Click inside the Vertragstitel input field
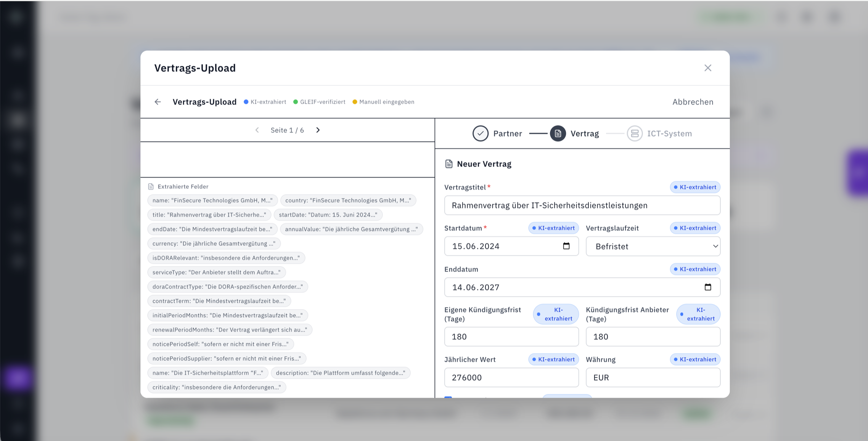 (582, 205)
